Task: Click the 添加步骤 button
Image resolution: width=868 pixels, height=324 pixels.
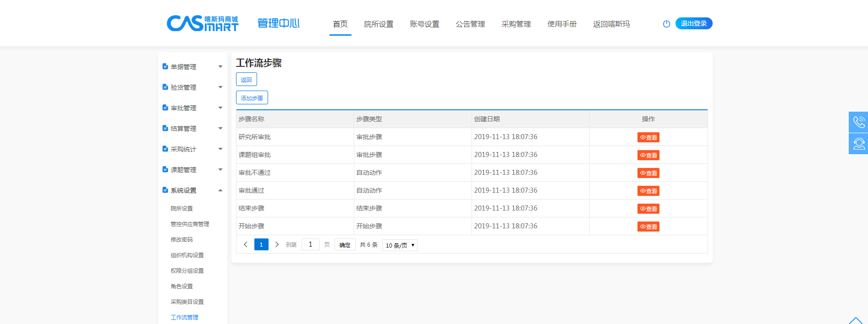Action: pos(252,98)
